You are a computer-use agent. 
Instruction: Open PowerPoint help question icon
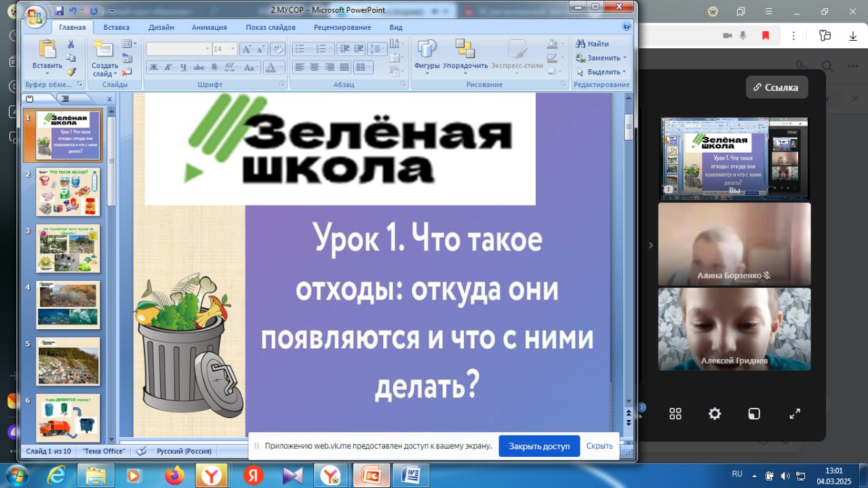tap(626, 26)
